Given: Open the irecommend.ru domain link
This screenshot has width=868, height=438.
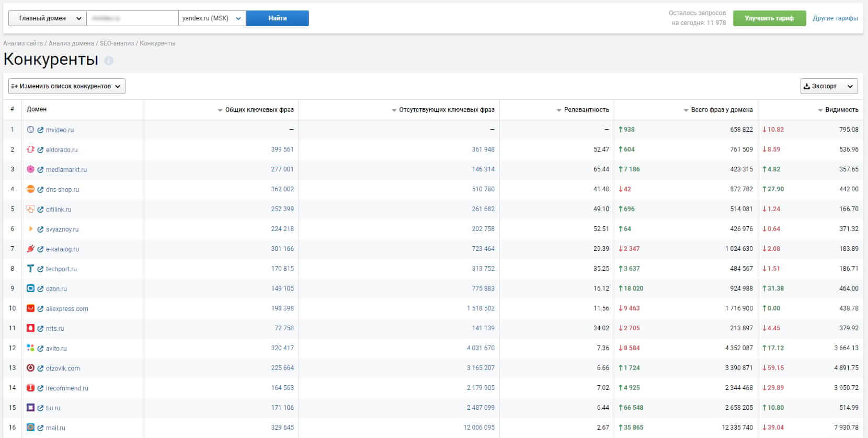Looking at the screenshot, I should [67, 388].
